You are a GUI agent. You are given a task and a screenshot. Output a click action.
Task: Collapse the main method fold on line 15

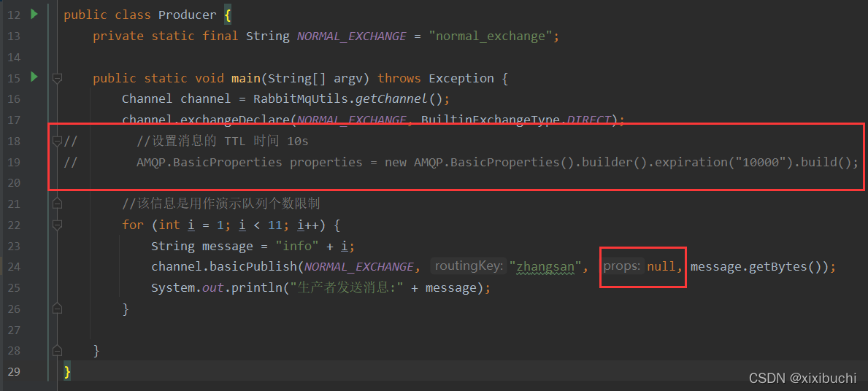(56, 79)
